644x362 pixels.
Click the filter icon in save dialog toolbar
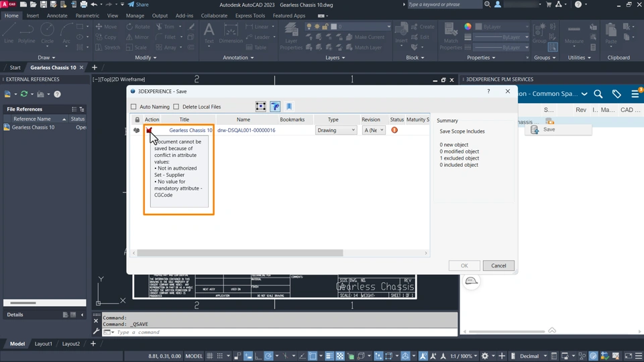[275, 107]
